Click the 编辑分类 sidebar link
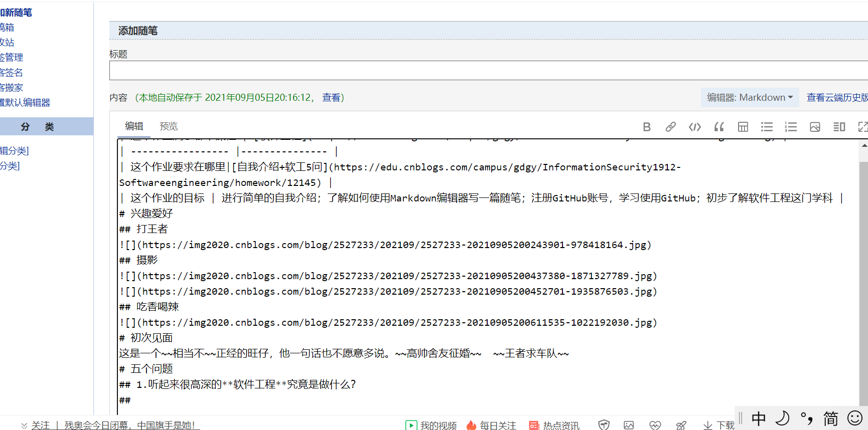The width and height of the screenshot is (868, 430). [x=15, y=151]
